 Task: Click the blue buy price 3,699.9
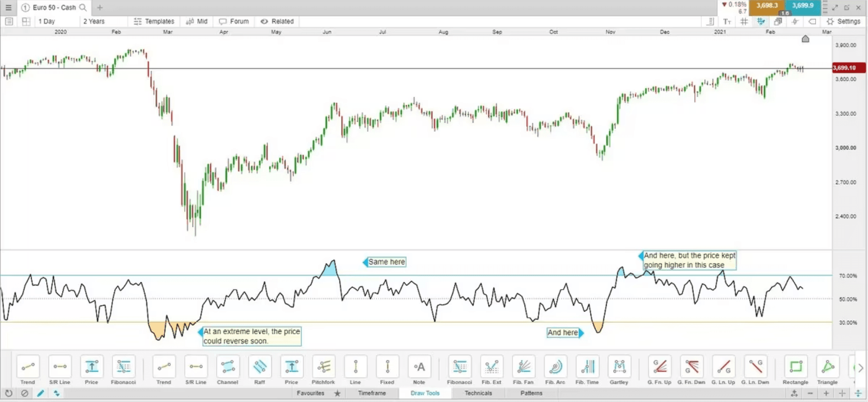(x=803, y=6)
